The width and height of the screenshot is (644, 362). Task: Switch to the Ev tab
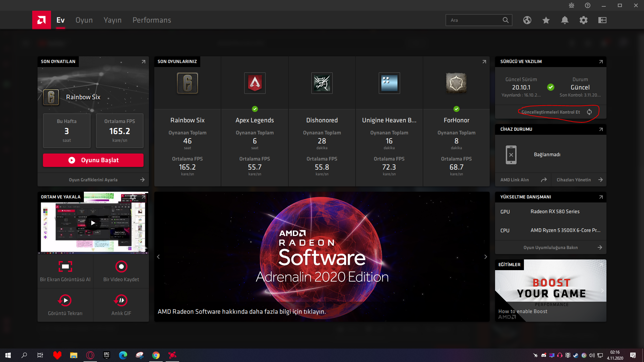tap(60, 20)
